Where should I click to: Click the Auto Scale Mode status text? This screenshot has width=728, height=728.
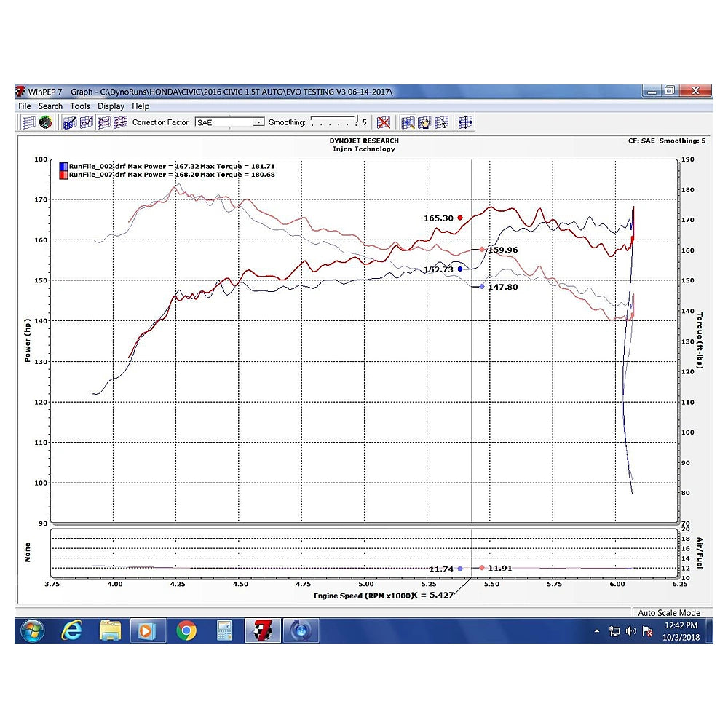click(x=668, y=613)
